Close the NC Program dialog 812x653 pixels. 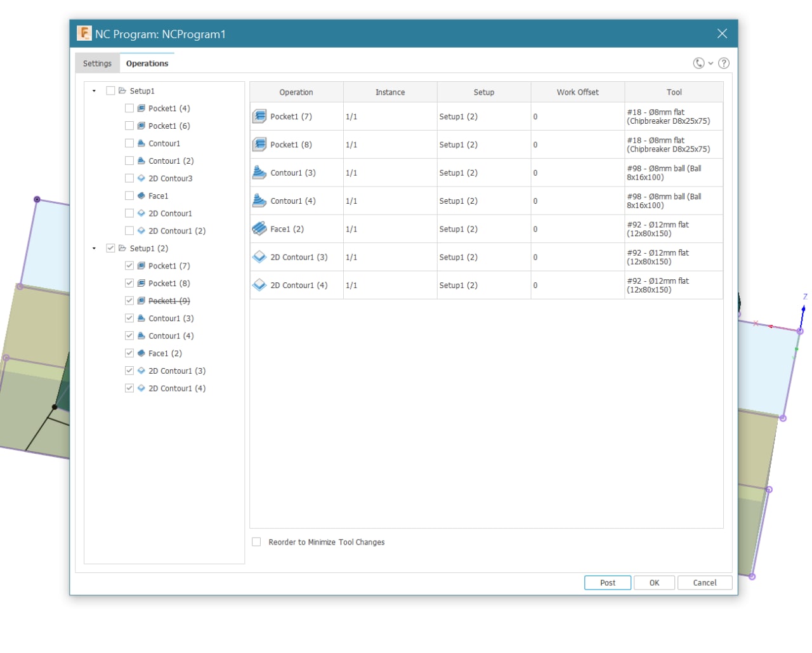[x=722, y=34]
